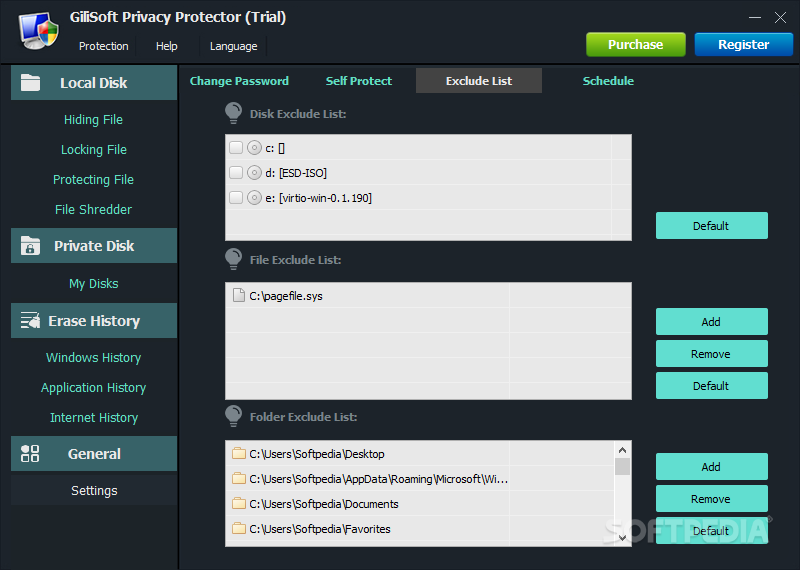Select the Exclude List tab
This screenshot has height=570, width=800.
(x=479, y=81)
